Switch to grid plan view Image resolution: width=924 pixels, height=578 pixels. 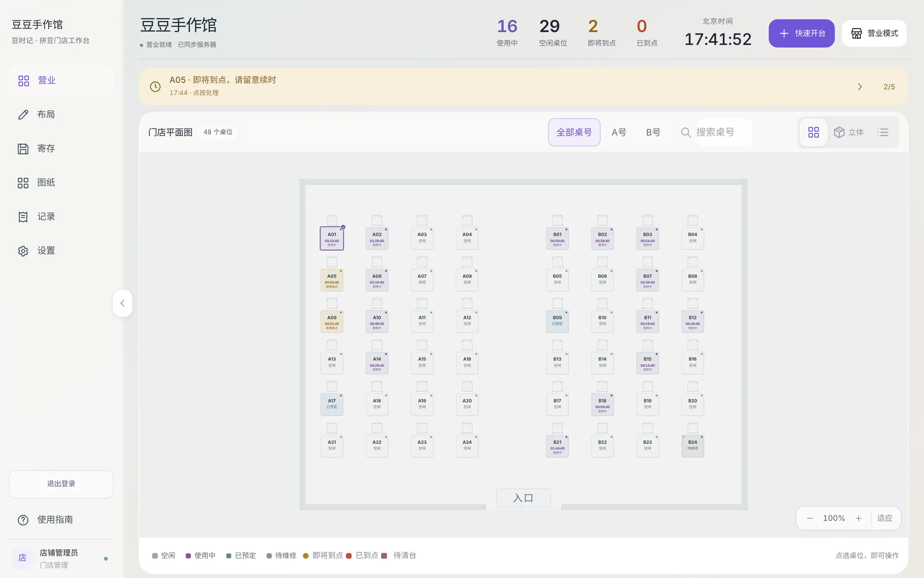coord(814,133)
